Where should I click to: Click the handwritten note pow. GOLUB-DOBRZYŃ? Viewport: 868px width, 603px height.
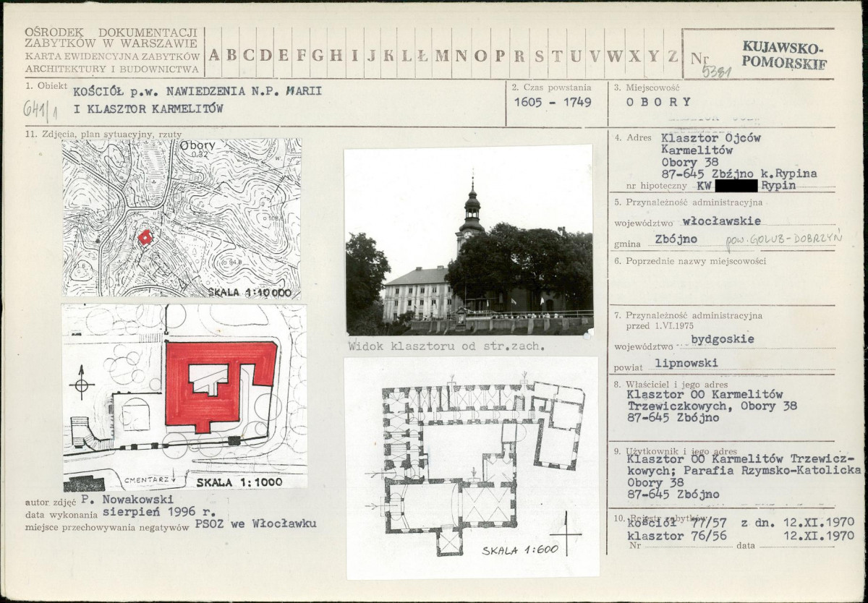click(x=784, y=241)
